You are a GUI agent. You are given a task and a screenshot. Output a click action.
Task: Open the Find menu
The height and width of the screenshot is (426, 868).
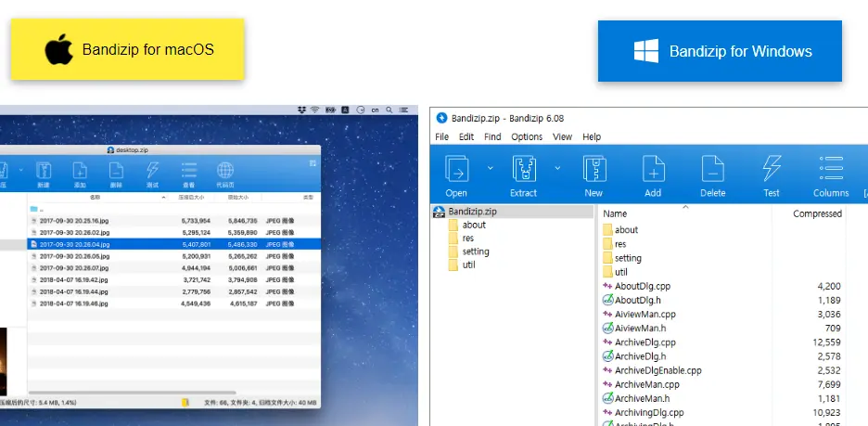pyautogui.click(x=492, y=136)
